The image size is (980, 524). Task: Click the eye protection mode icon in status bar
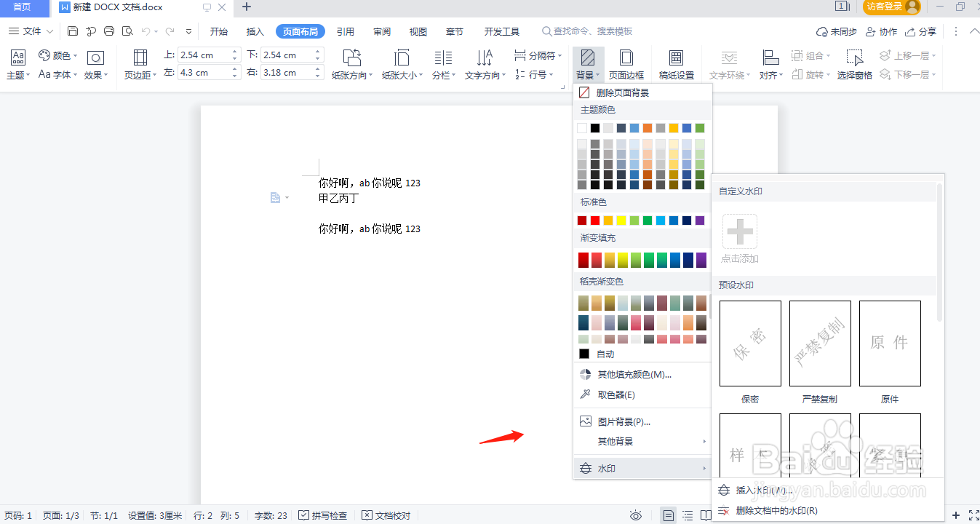[636, 515]
